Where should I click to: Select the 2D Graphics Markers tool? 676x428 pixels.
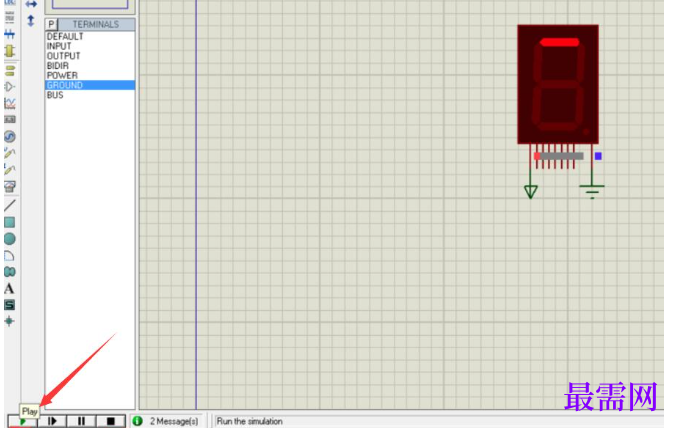(x=9, y=321)
